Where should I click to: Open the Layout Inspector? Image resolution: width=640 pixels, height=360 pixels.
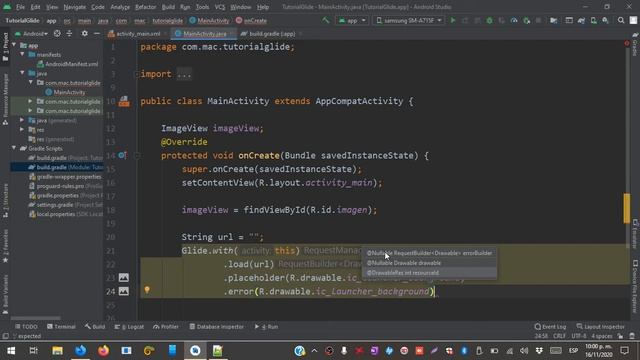tap(600, 327)
